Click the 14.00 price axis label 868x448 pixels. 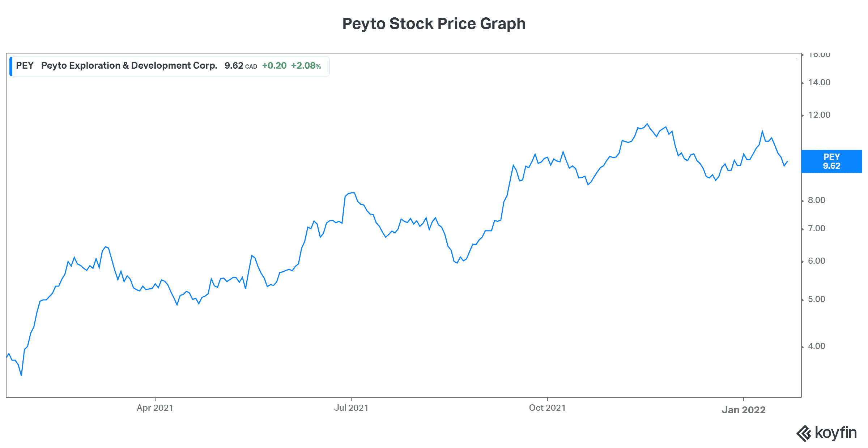click(819, 83)
